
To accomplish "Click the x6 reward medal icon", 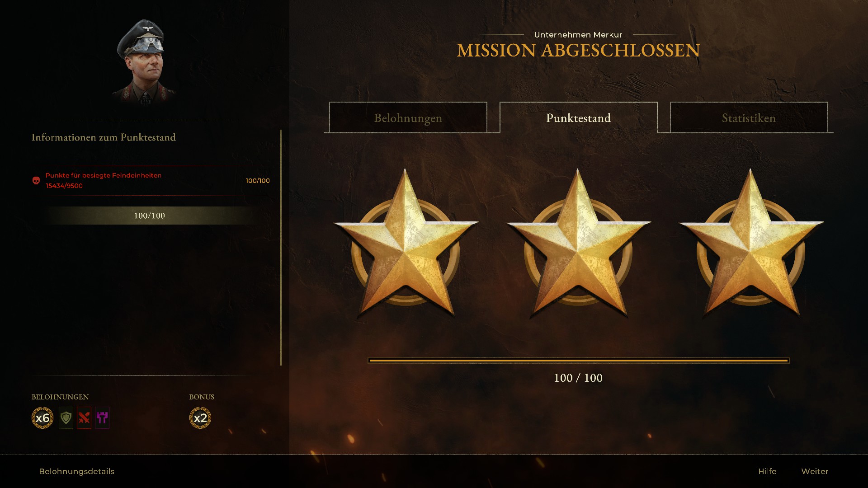I will point(42,418).
